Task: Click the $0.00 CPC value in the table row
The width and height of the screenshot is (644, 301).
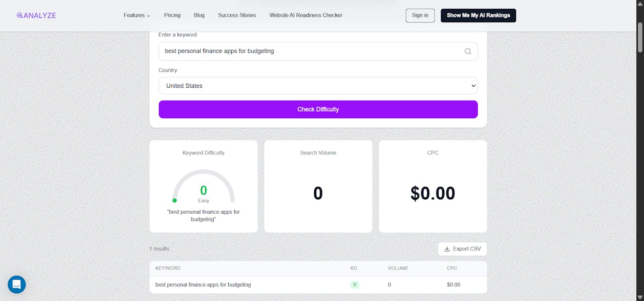Action: point(454,285)
